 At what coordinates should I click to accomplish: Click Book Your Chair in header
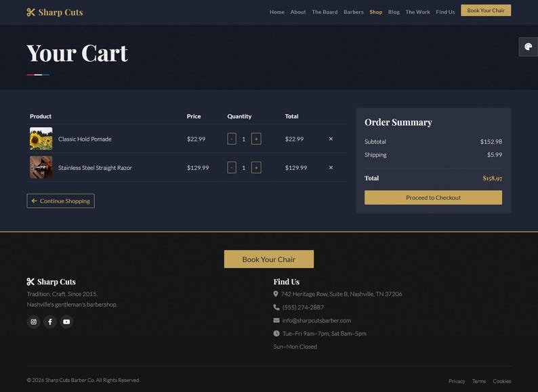(486, 11)
